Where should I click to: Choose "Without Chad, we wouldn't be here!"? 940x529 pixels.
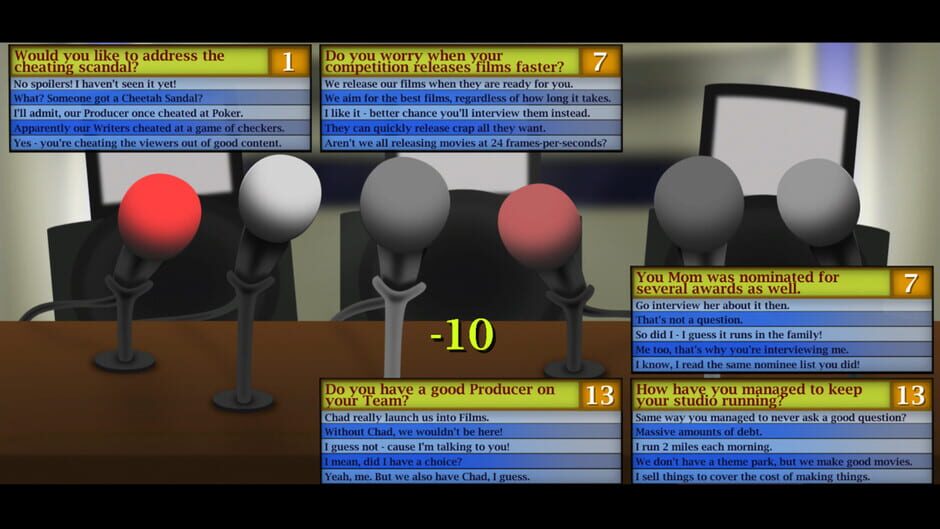tap(471, 432)
